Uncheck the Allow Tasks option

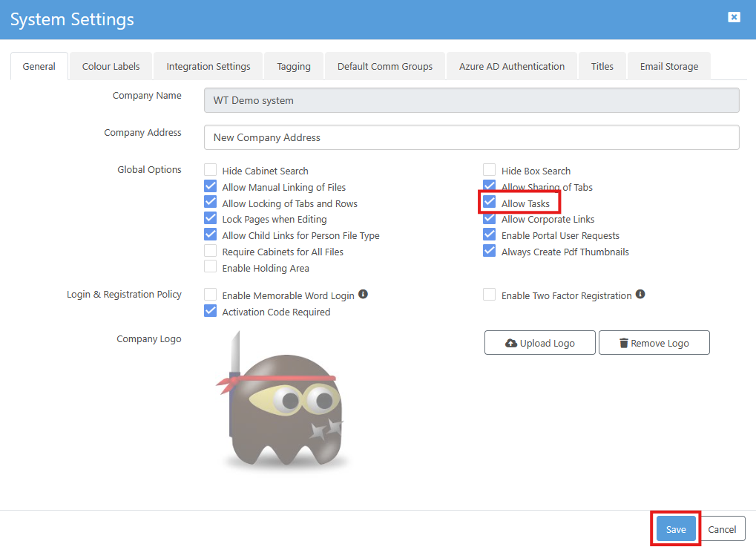click(x=490, y=202)
